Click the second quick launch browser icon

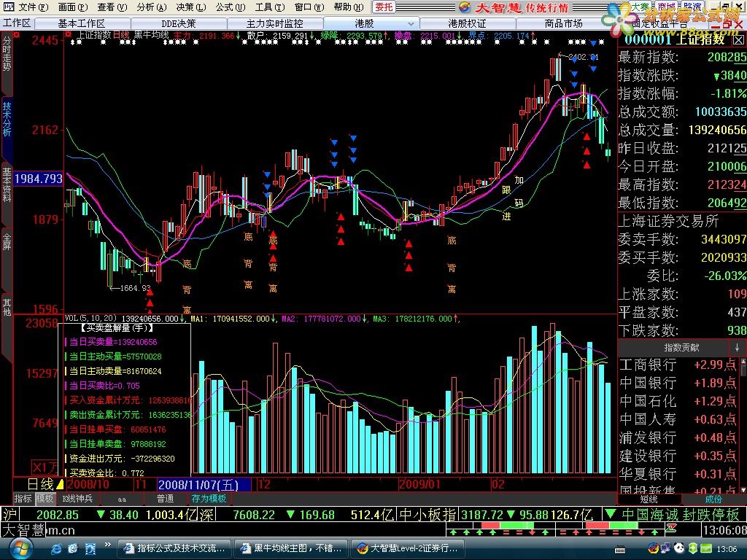tap(73, 548)
